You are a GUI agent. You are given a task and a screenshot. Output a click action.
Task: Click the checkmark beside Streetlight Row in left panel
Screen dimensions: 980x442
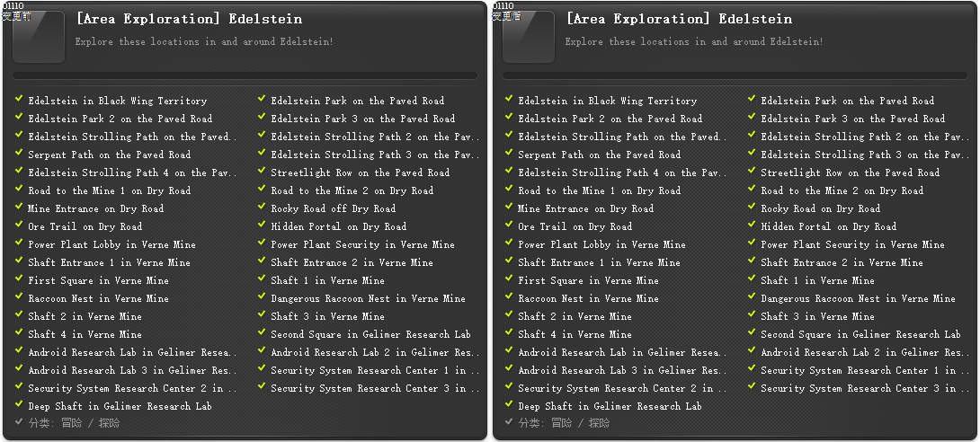[262, 172]
